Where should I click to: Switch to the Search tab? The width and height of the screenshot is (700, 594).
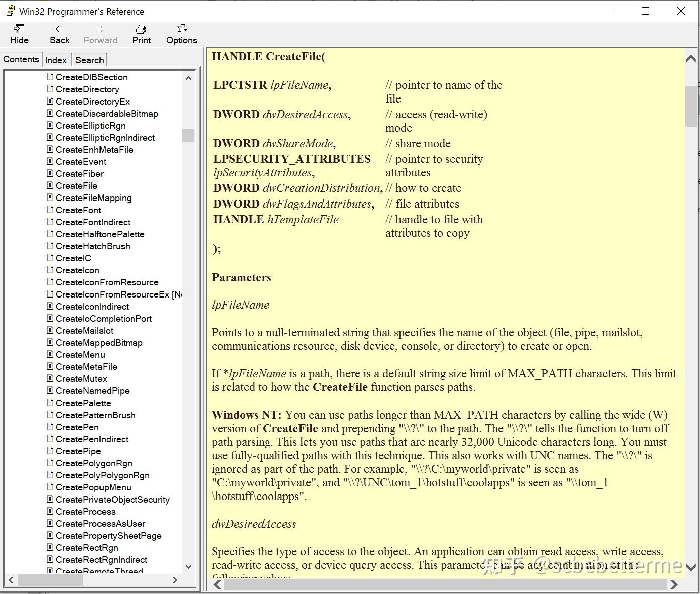pos(89,60)
